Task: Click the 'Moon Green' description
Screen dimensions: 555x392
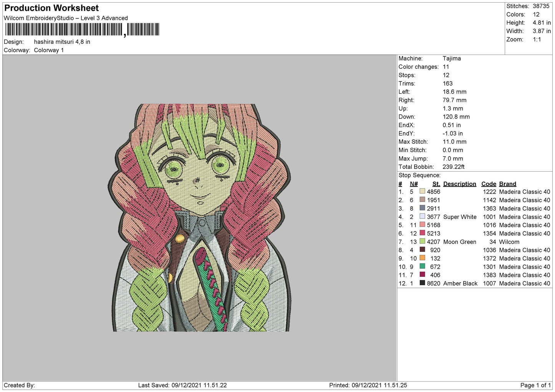Action: (460, 242)
